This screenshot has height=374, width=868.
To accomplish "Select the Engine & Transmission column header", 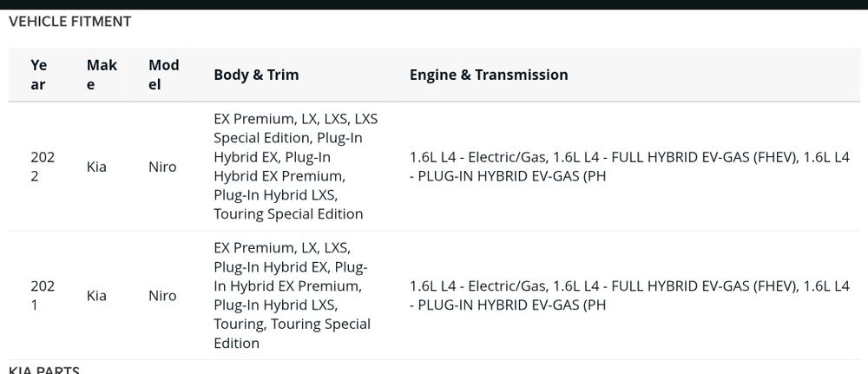I will [489, 75].
